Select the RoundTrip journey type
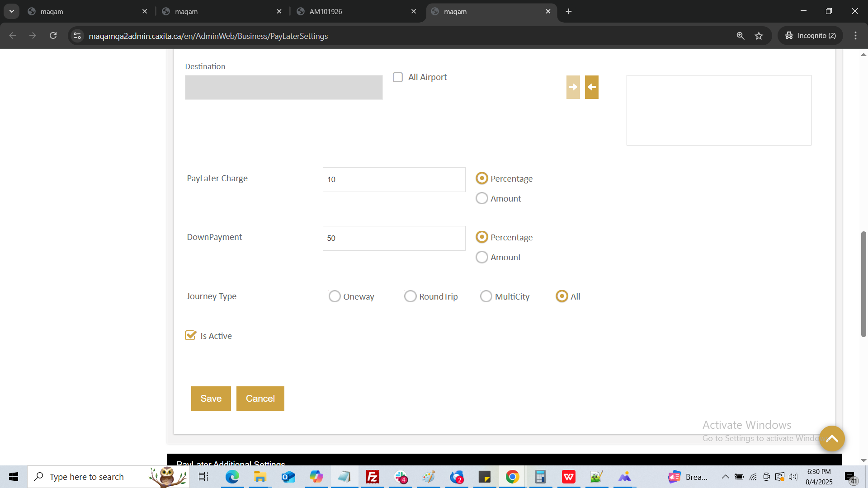Image resolution: width=868 pixels, height=488 pixels. coord(410,296)
